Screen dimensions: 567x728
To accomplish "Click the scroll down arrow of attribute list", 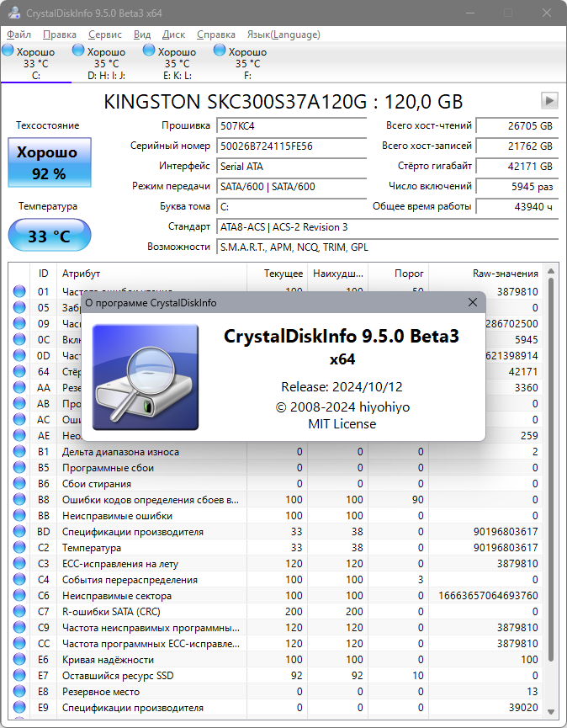I will point(551,712).
